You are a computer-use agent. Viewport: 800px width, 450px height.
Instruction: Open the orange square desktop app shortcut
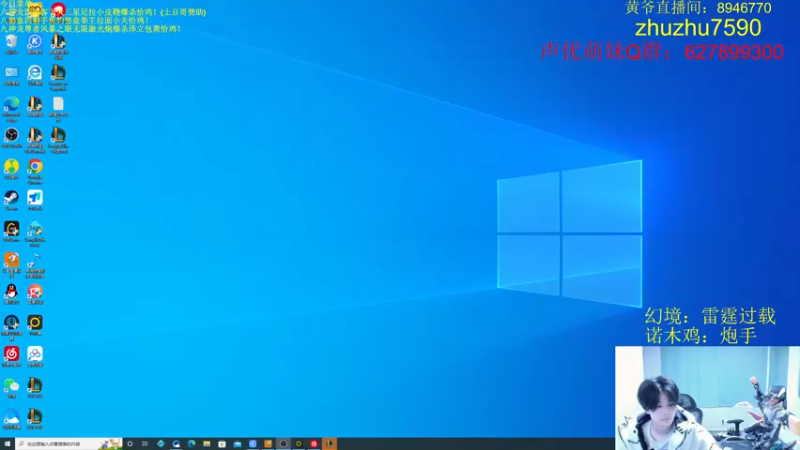(11, 264)
